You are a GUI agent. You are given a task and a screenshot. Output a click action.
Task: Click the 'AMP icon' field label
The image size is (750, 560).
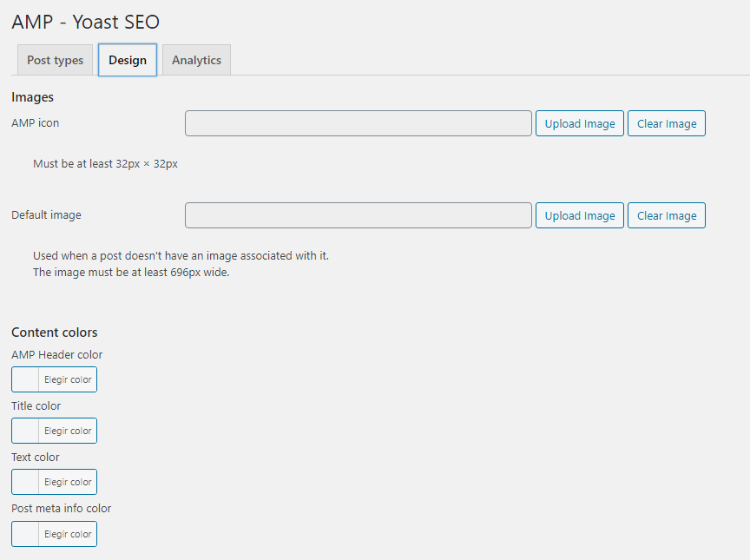pyautogui.click(x=36, y=123)
